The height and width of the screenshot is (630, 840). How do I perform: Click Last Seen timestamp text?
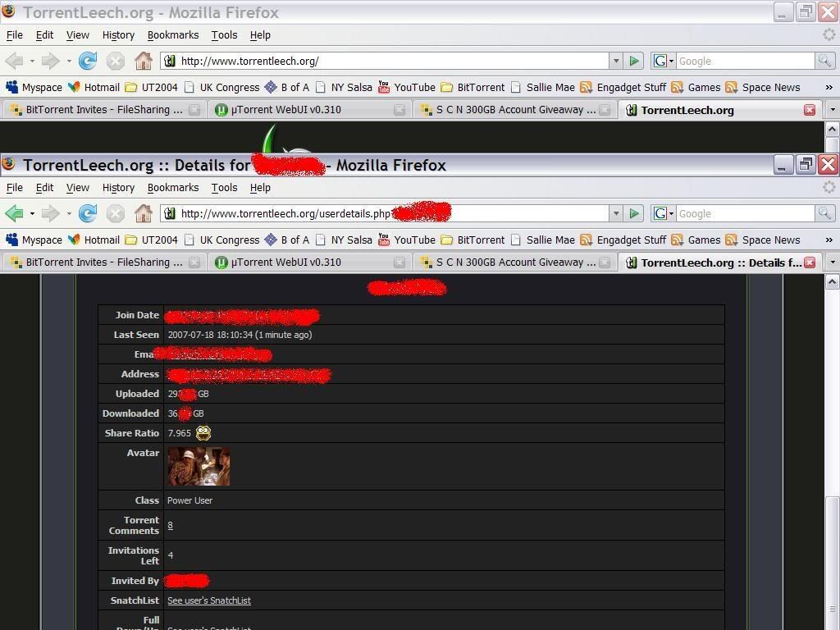[x=240, y=335]
